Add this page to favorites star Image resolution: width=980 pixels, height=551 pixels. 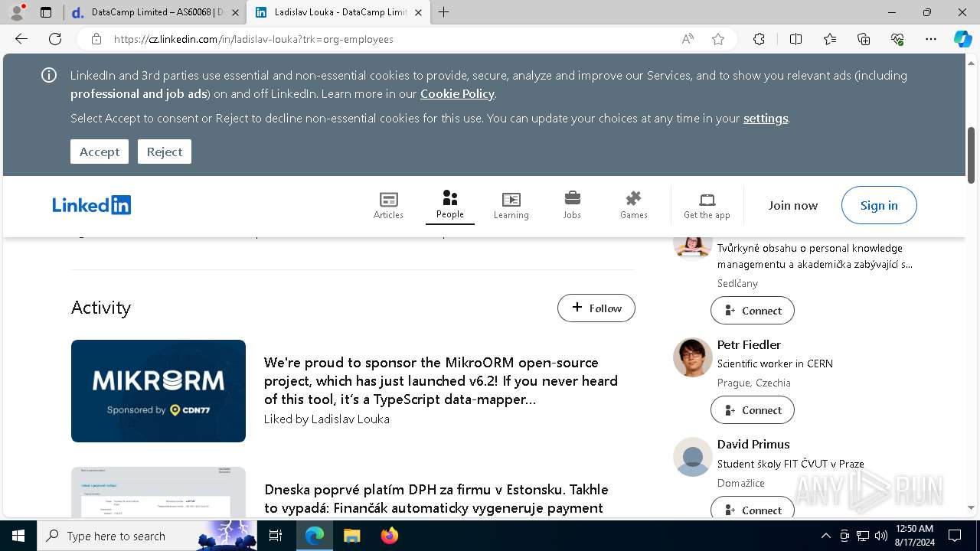click(718, 39)
